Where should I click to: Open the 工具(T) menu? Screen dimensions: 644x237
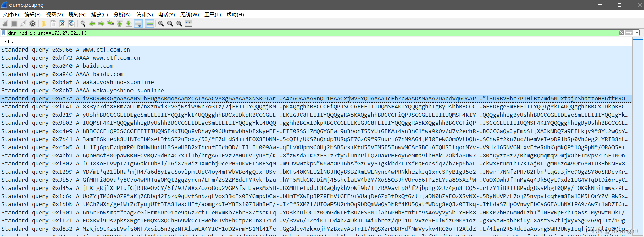point(213,15)
